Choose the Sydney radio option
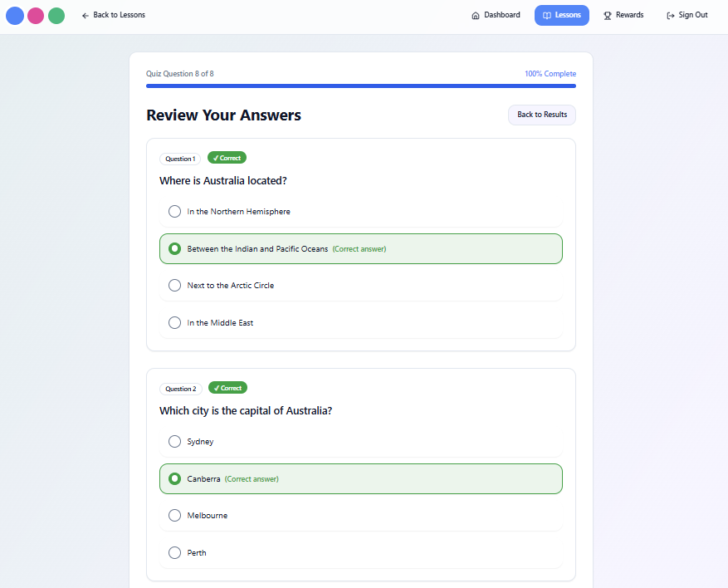Screen dimensions: 728x588 [x=174, y=442]
